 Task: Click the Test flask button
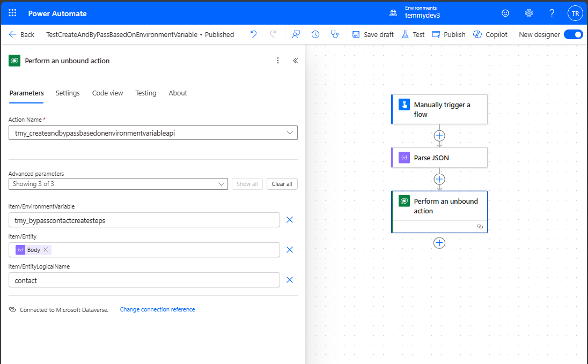click(x=413, y=34)
